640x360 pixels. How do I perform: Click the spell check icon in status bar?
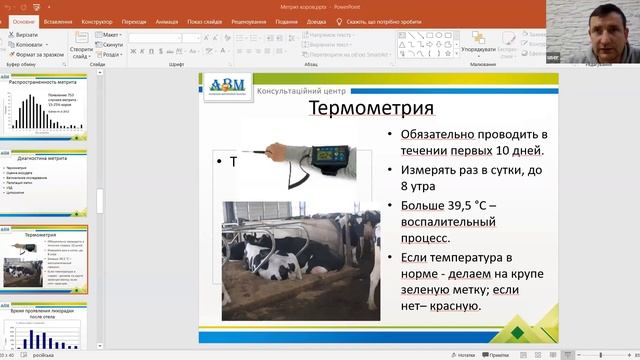(24, 355)
